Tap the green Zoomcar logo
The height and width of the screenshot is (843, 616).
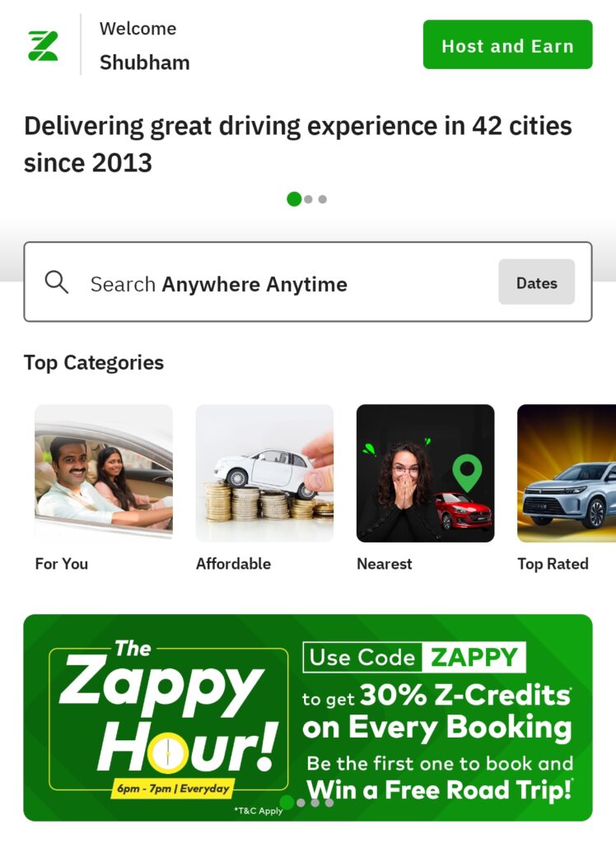pos(43,46)
